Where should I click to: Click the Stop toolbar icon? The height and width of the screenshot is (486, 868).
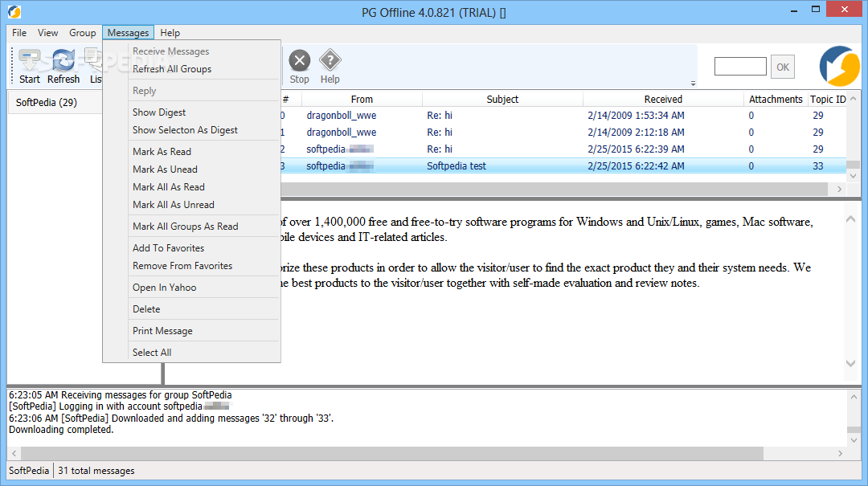click(x=300, y=67)
